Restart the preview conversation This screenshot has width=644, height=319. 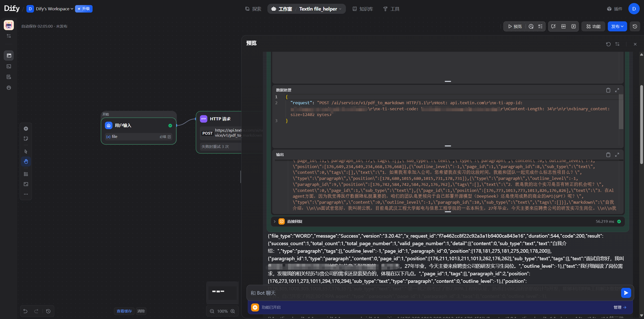pyautogui.click(x=608, y=44)
